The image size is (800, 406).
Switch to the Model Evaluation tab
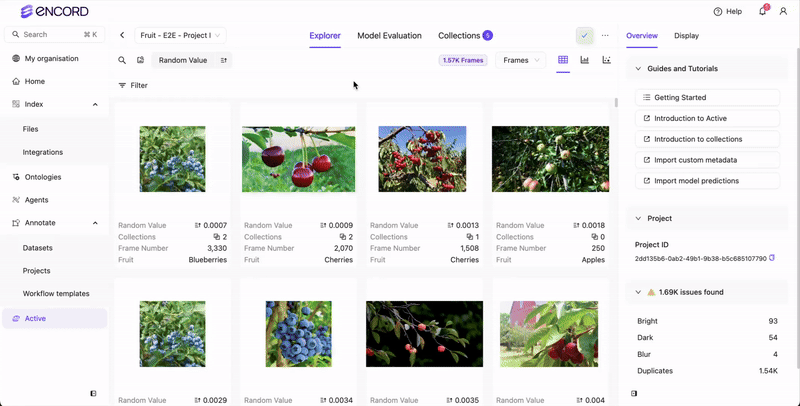tap(389, 36)
